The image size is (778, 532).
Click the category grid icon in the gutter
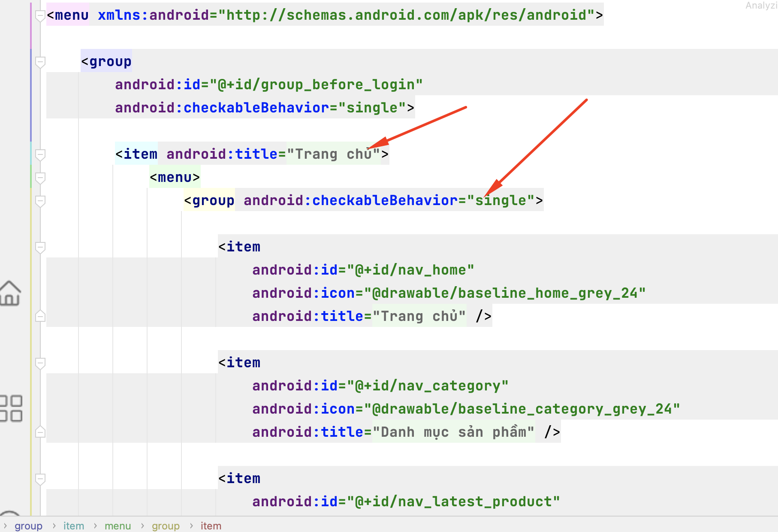point(11,408)
